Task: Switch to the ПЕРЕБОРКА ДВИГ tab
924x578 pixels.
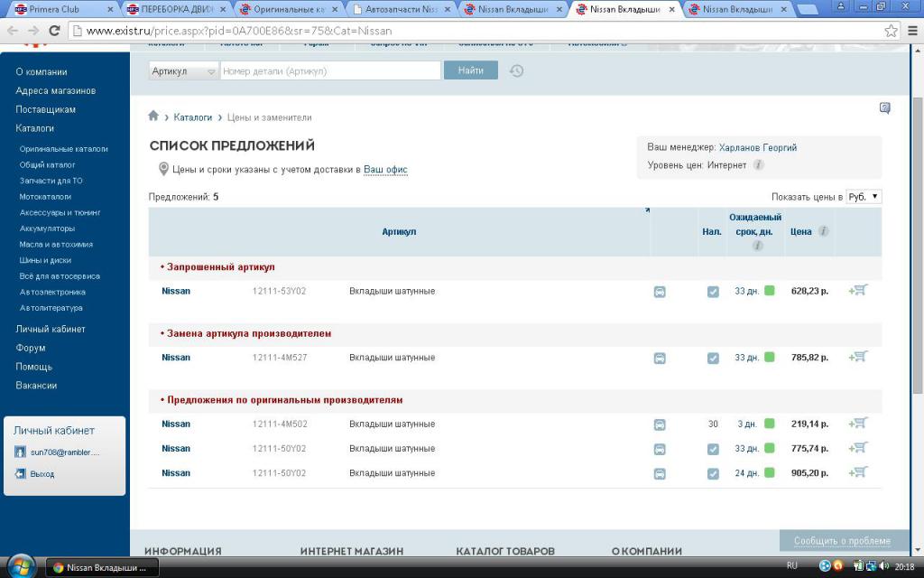Action: [176, 9]
